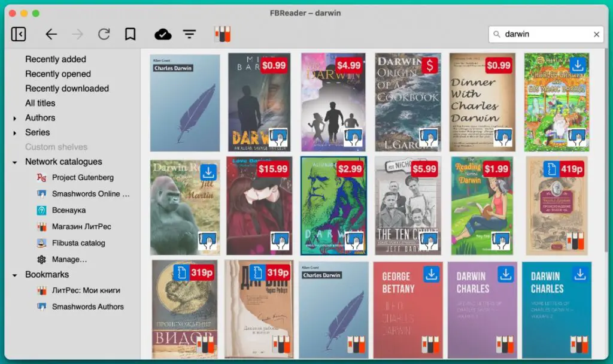The width and height of the screenshot is (613, 364).
Task: Click the Всенаука teal icon
Action: point(41,210)
